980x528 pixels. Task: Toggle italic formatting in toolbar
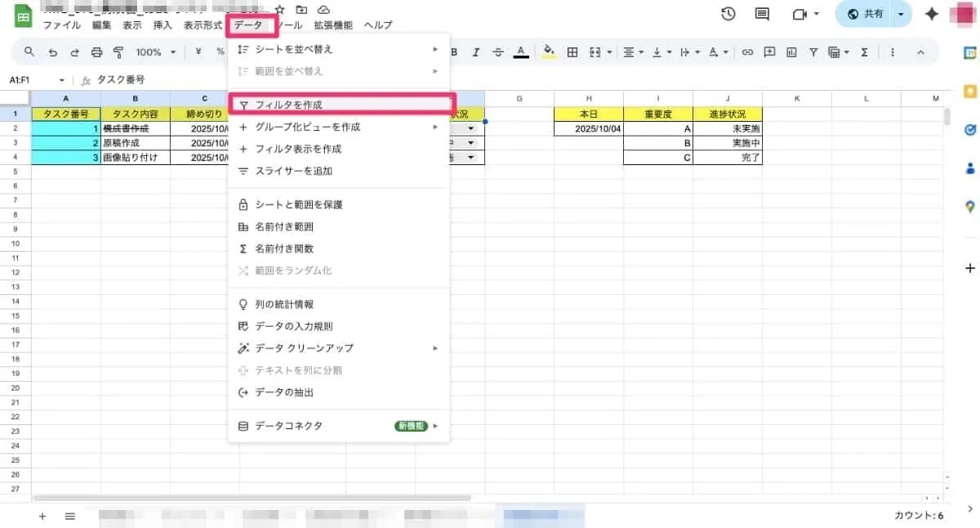coord(476,52)
